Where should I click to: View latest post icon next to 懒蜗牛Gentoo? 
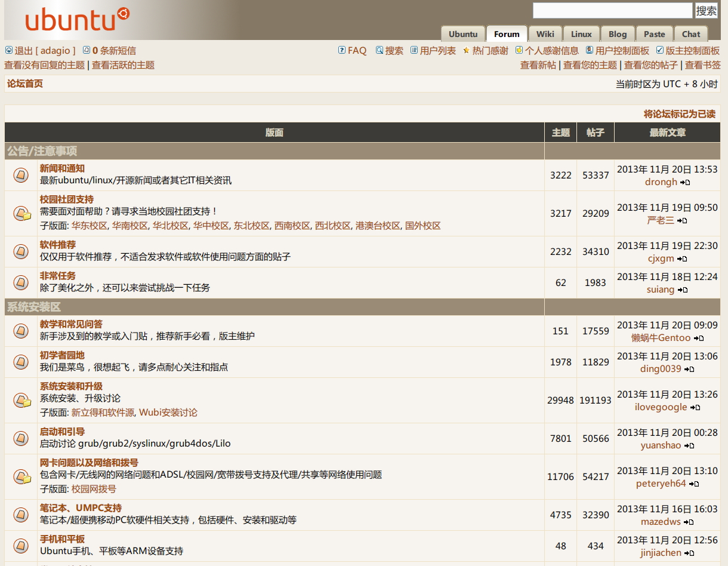[699, 339]
